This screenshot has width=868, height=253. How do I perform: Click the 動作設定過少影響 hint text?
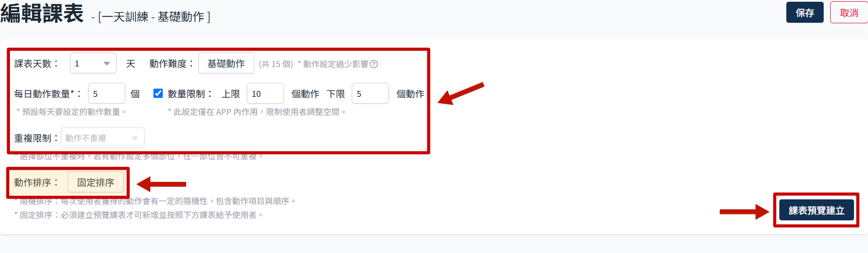pos(332,64)
